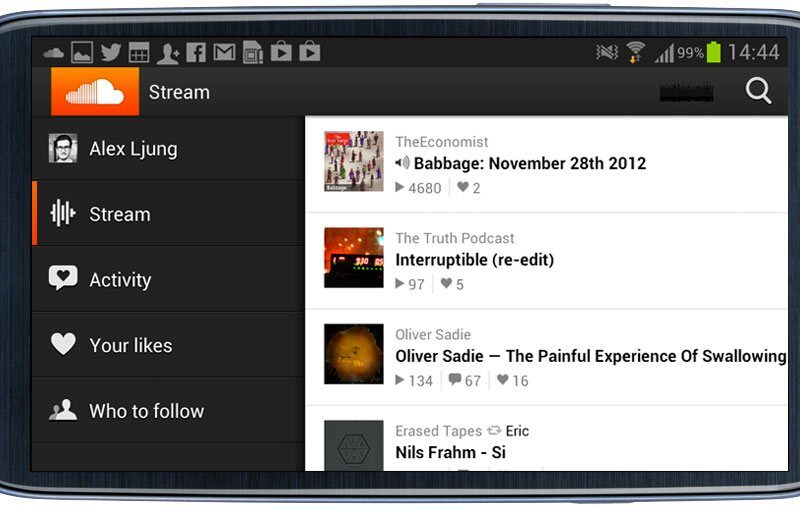The image size is (800, 510).
Task: Go to Your likes
Action: coord(168,345)
